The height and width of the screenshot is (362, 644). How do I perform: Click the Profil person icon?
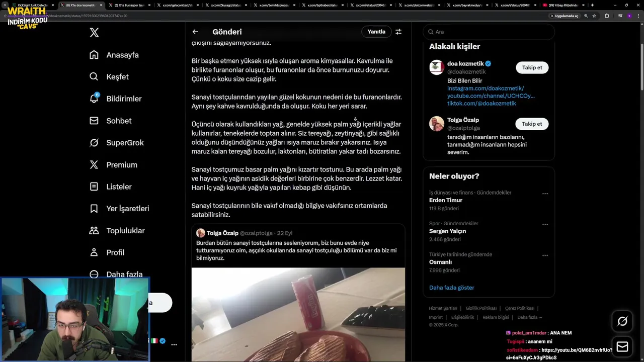point(94,252)
